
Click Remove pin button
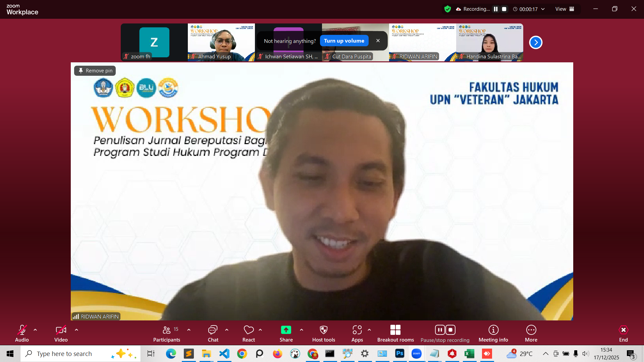pos(95,71)
